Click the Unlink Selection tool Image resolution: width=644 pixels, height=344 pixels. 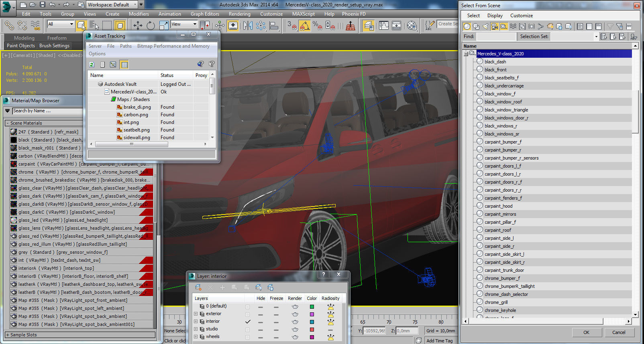coord(22,25)
